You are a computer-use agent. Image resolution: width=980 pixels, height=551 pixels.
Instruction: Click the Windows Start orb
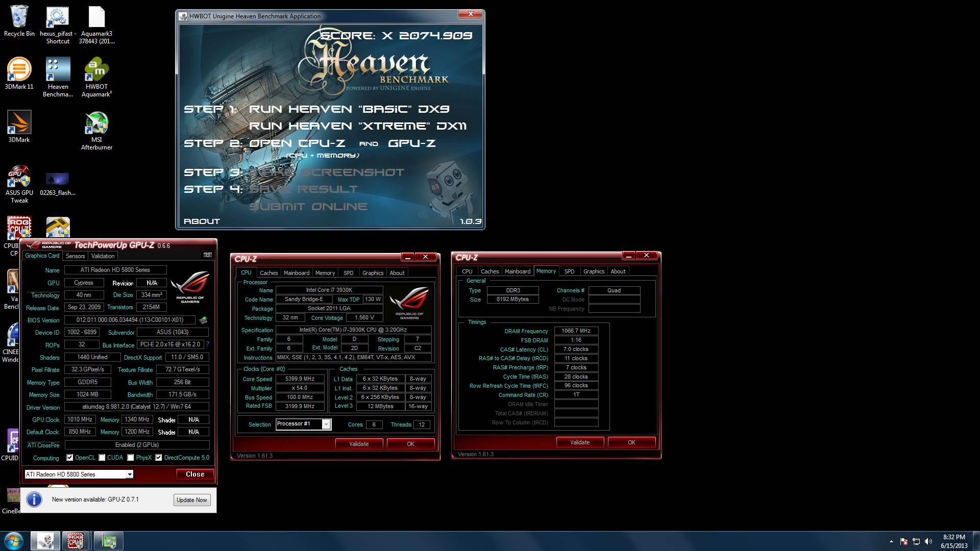coord(14,541)
